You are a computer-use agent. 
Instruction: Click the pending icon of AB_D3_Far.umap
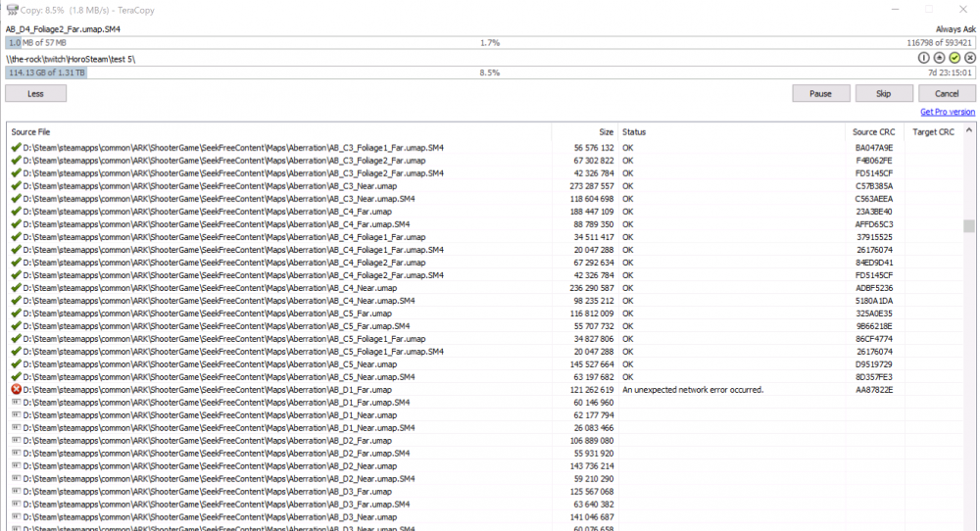click(x=17, y=491)
